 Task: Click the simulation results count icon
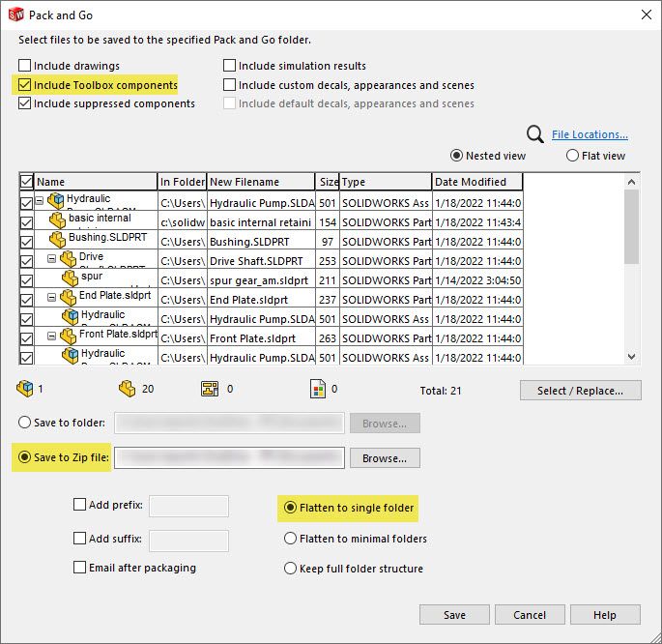pyautogui.click(x=317, y=390)
